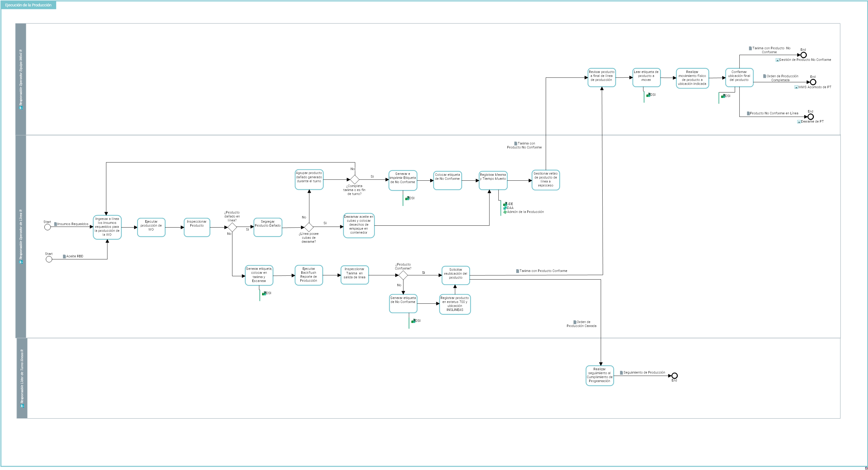Select 'Colocar etiqueta de No Conforme' task

(448, 180)
